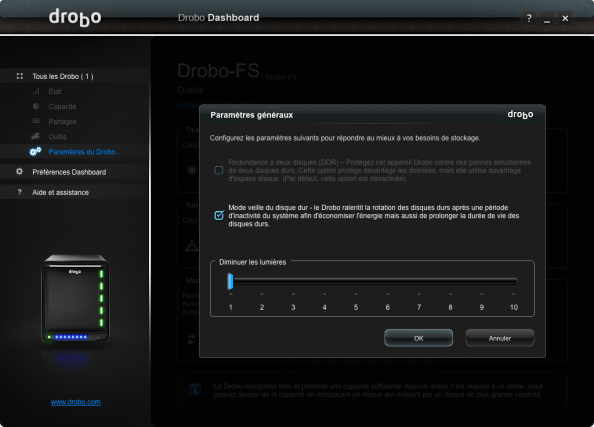The image size is (594, 427).
Task: Open Aide et assistance in the sidebar
Action: [74, 192]
